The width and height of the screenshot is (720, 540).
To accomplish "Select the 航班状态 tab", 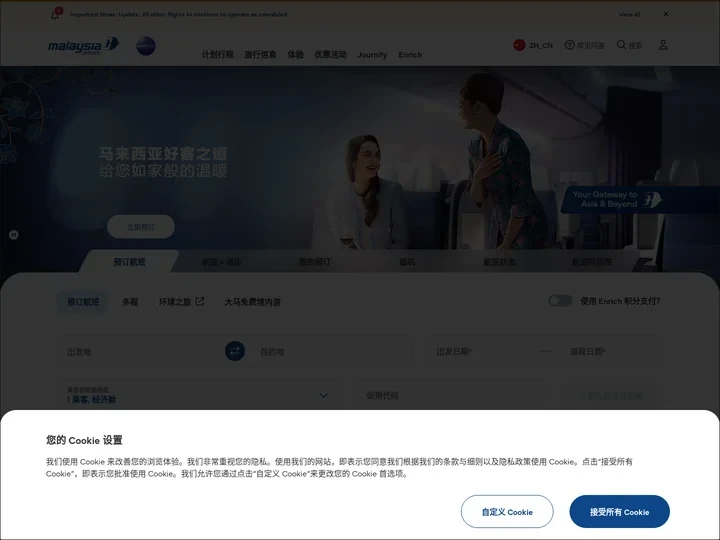I will tap(499, 262).
